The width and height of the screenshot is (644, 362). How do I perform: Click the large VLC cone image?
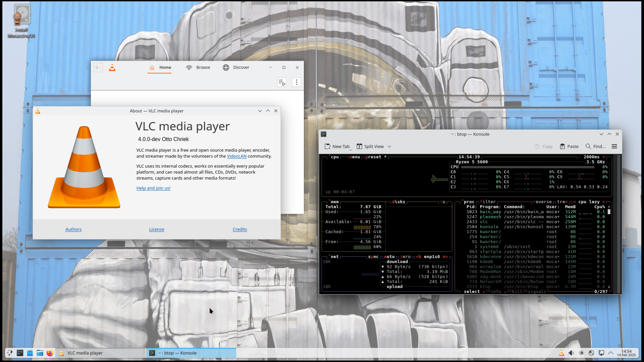84,167
